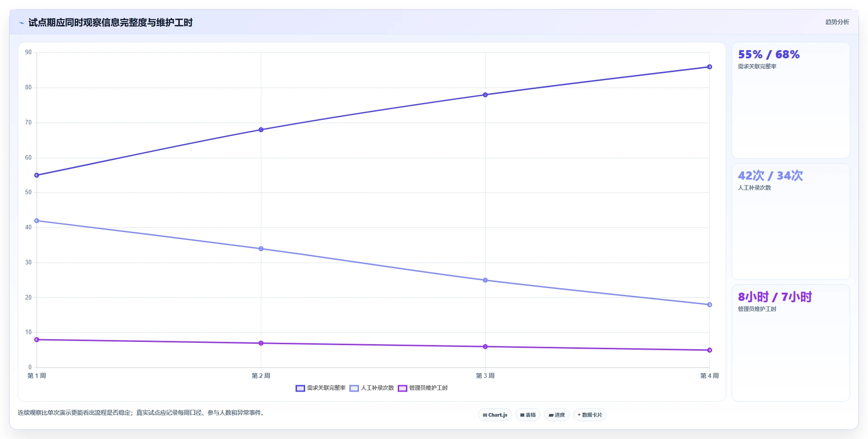Click the y-axis value 60
The width and height of the screenshot is (868, 439).
coord(28,158)
